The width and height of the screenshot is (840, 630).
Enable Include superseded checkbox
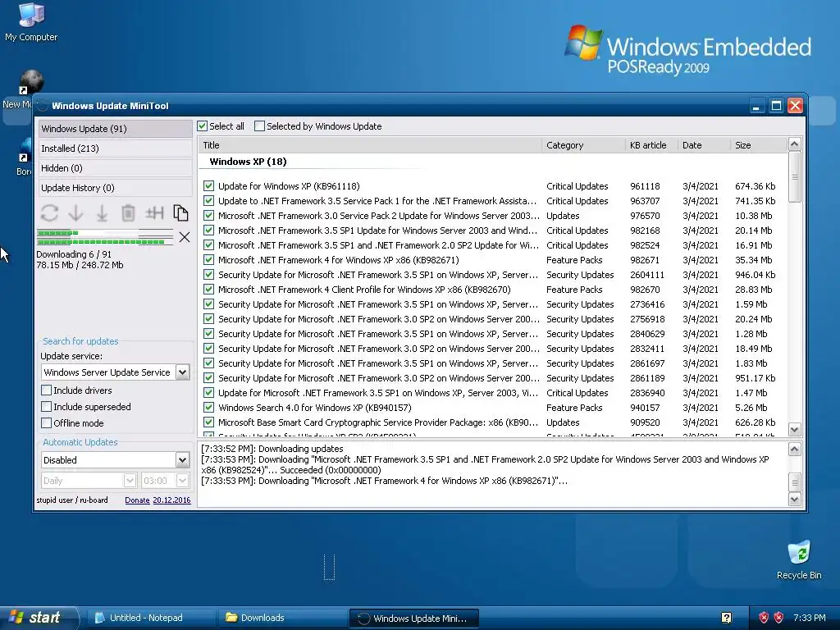47,407
